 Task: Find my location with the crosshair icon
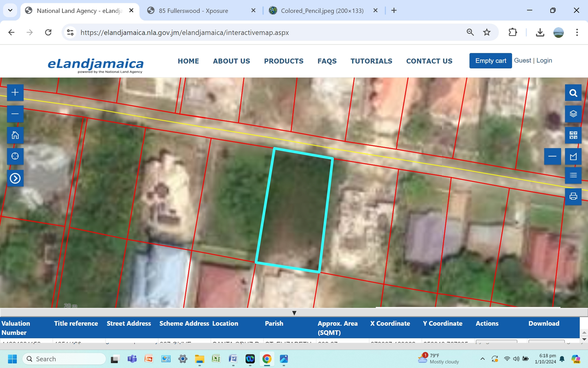[15, 156]
